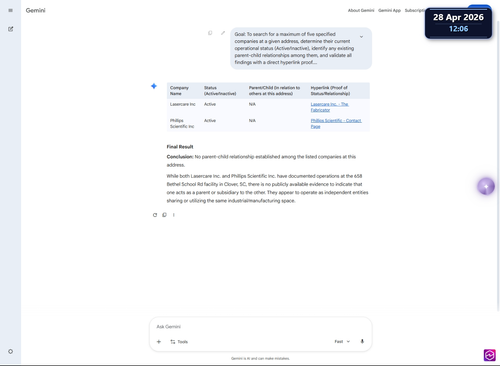
Task: Open the hamburger main menu
Action: click(x=11, y=10)
